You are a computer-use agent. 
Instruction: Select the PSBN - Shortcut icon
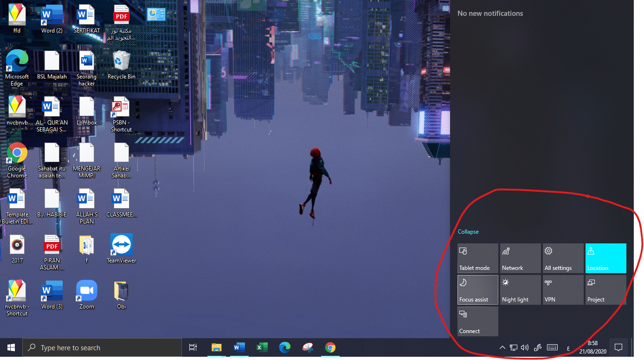point(121,114)
